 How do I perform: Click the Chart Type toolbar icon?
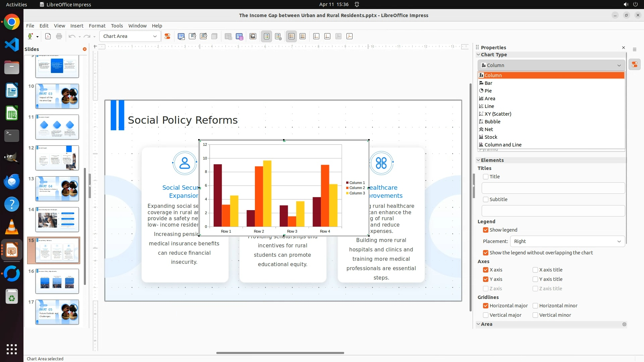coord(181,36)
